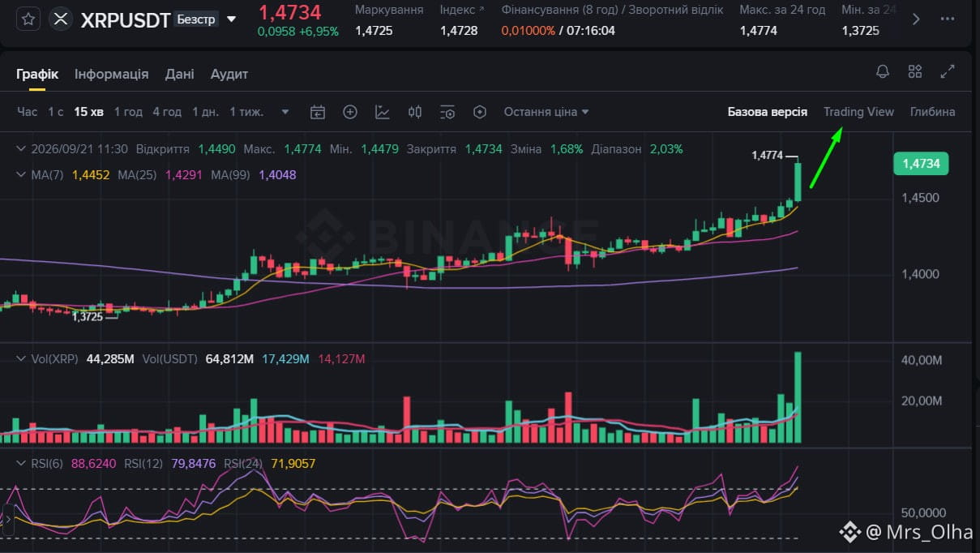Collapse the MA indicator row chevron
Viewport: 980px width, 553px height.
[x=22, y=174]
